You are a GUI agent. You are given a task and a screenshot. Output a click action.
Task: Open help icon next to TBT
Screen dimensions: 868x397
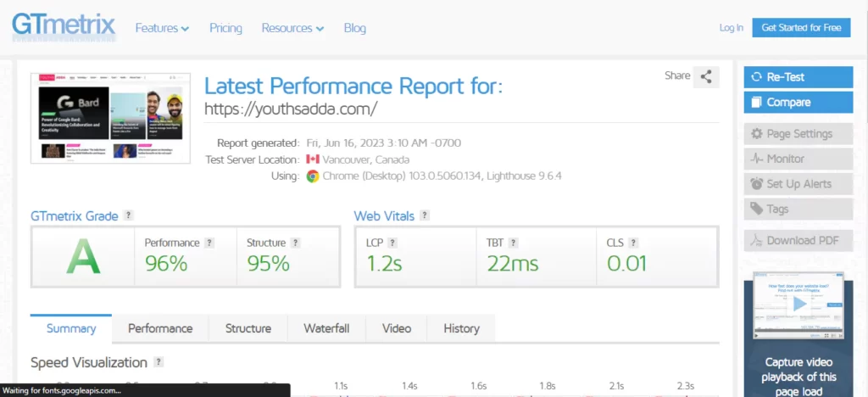(513, 243)
